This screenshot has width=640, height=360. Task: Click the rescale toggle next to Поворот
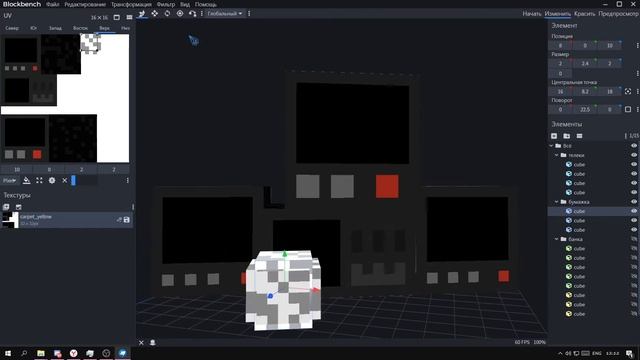[x=628, y=109]
